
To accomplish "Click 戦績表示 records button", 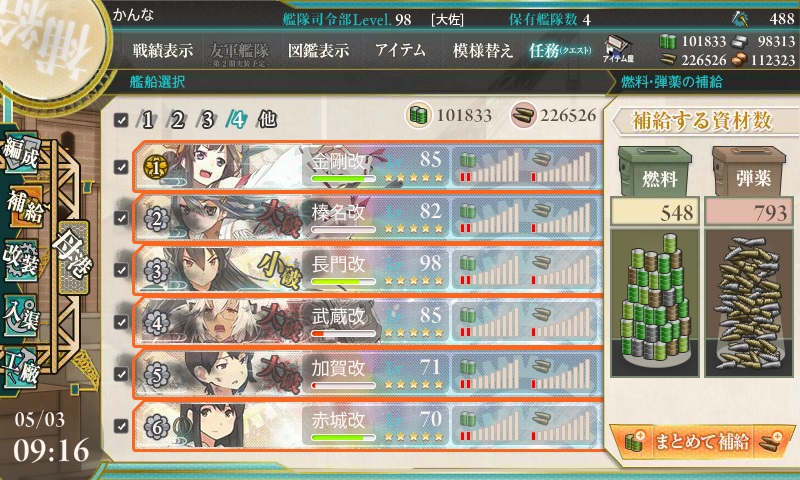I will [x=163, y=50].
